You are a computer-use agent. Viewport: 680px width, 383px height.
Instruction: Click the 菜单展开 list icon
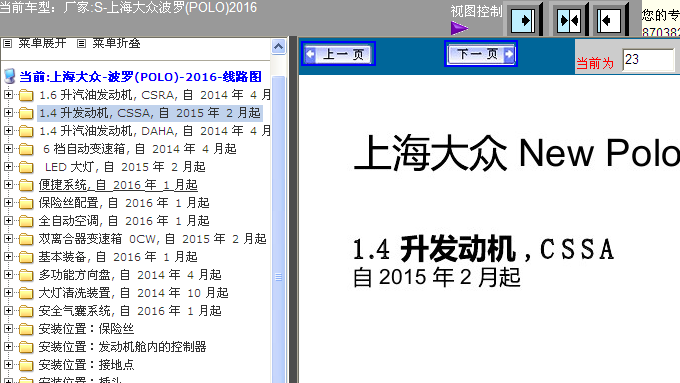click(7, 43)
